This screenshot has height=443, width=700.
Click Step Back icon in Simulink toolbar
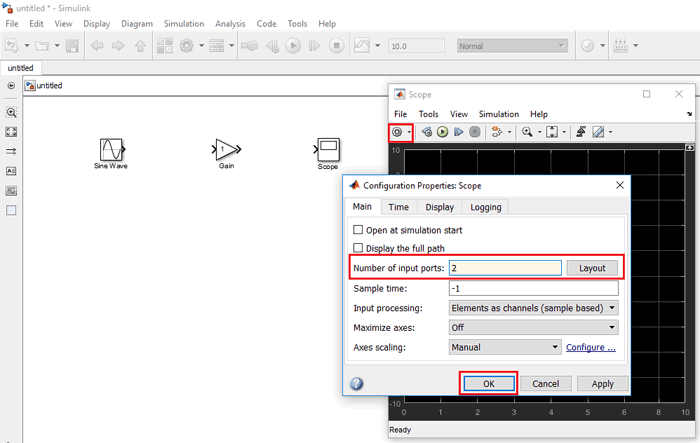(272, 46)
